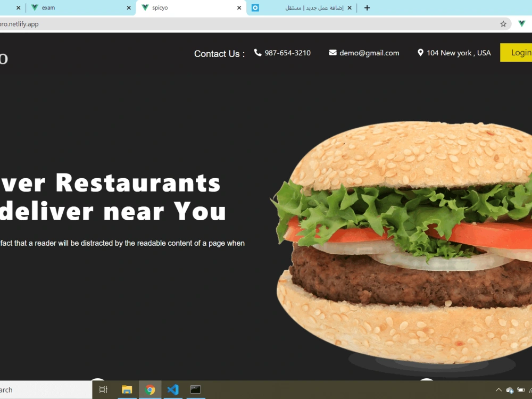Image resolution: width=532 pixels, height=399 pixels.
Task: Click the yellow Login button
Action: (x=516, y=53)
